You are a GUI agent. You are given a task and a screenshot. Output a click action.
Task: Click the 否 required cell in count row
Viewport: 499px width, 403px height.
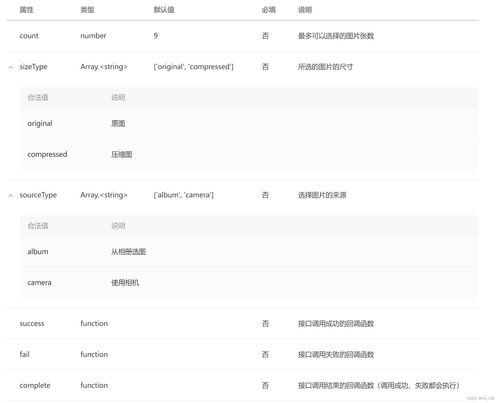click(265, 36)
